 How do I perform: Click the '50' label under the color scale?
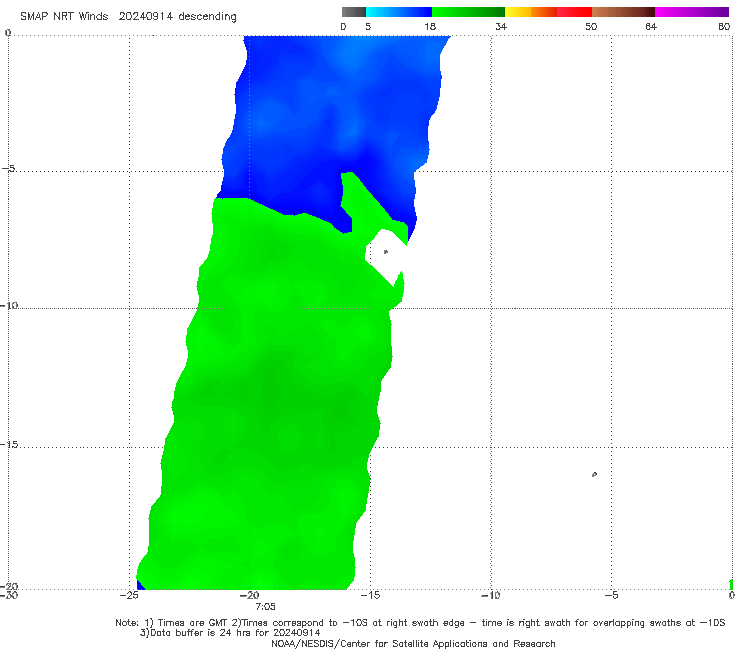591,26
